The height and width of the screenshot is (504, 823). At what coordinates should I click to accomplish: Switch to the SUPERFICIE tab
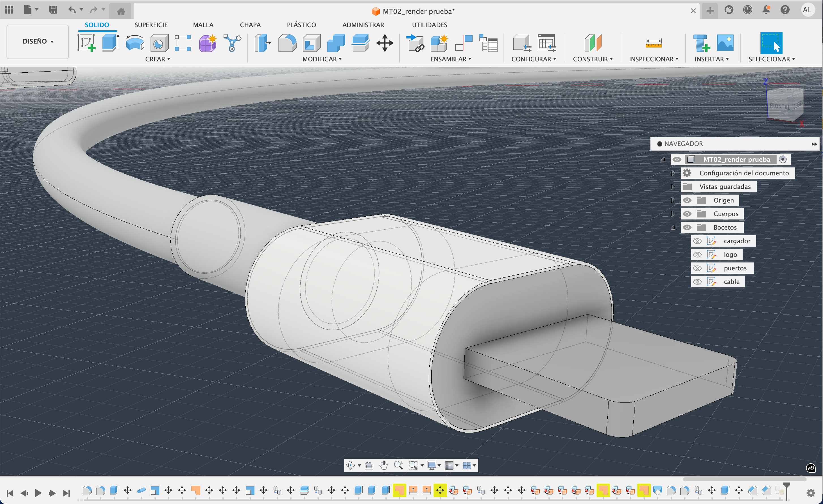(151, 25)
